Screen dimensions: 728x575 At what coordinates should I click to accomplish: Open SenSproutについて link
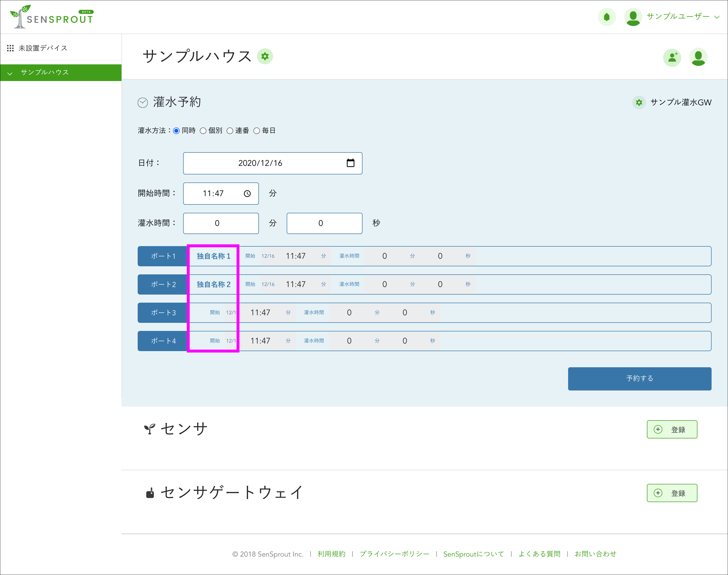click(474, 554)
